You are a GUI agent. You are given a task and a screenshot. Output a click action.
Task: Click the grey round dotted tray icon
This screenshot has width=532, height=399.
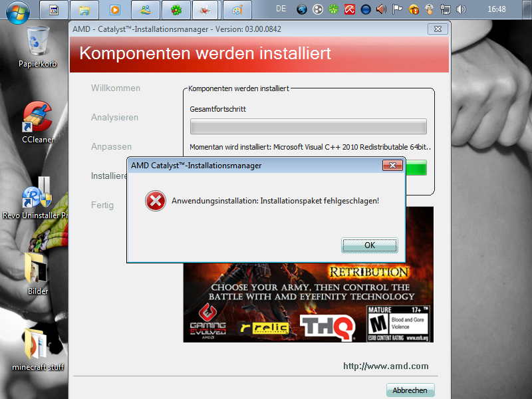point(318,9)
